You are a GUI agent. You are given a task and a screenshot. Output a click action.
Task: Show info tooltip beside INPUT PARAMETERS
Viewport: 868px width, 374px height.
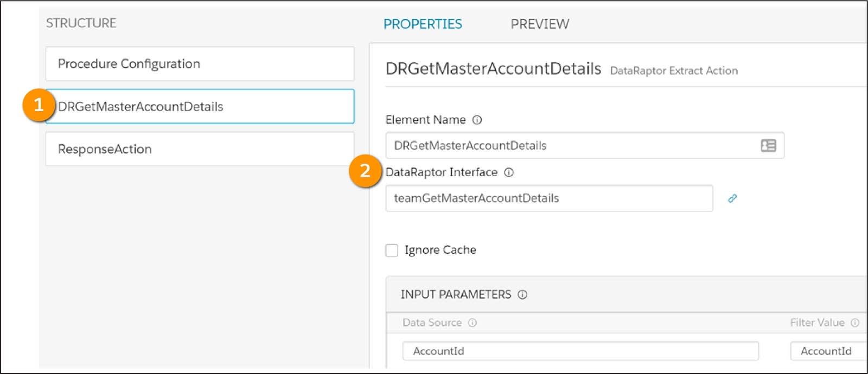(x=522, y=294)
